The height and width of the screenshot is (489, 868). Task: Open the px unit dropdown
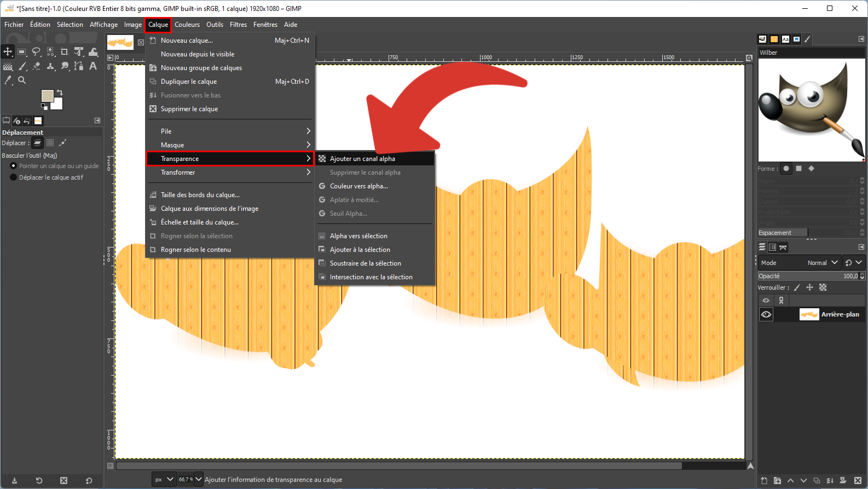coord(164,479)
